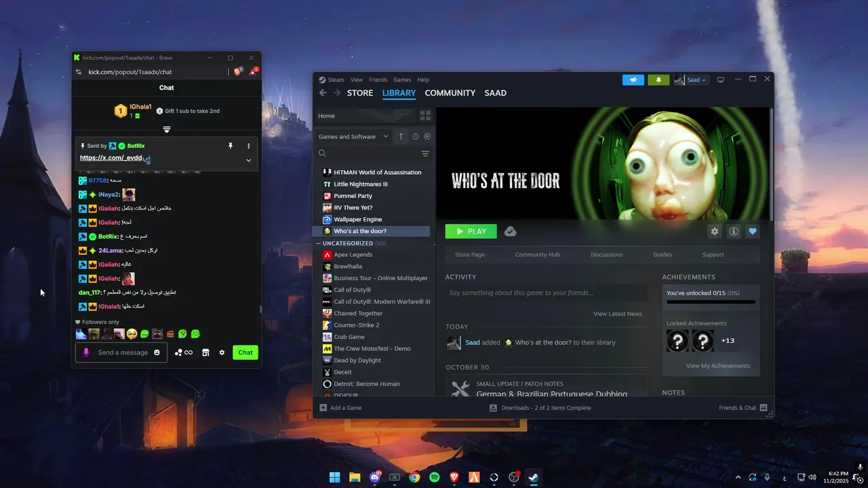
Task: Open the x.com link in pinned message
Action: pyautogui.click(x=111, y=158)
